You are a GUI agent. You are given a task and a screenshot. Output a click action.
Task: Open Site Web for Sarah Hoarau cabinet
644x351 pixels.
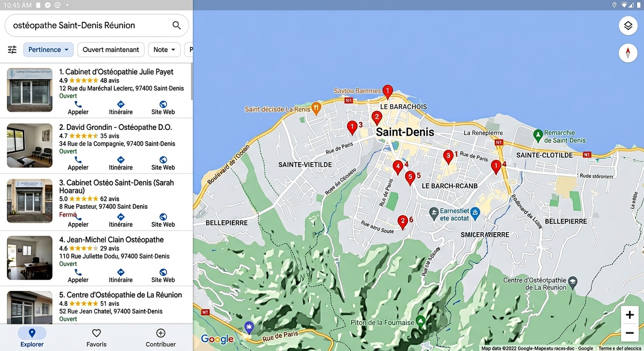pyautogui.click(x=163, y=220)
